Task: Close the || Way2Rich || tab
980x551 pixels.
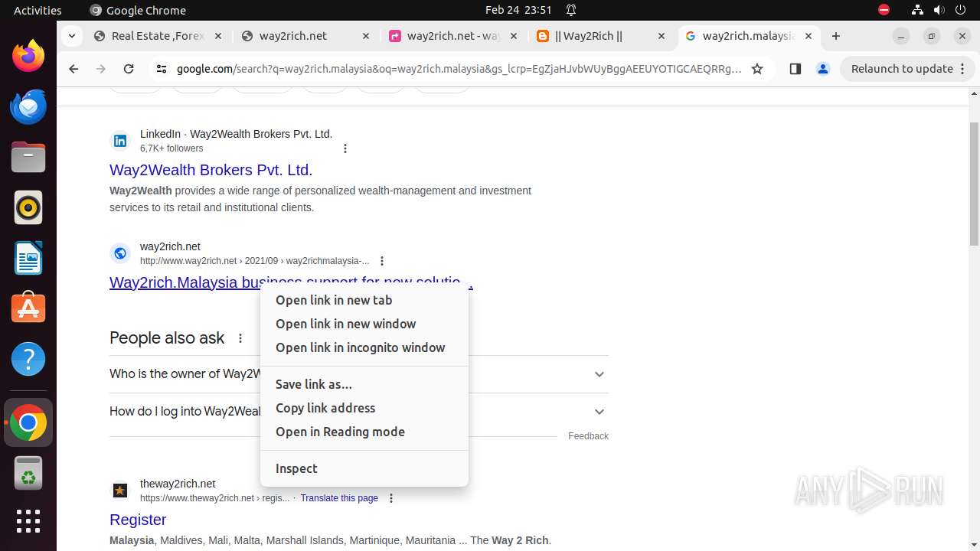Action: click(661, 36)
